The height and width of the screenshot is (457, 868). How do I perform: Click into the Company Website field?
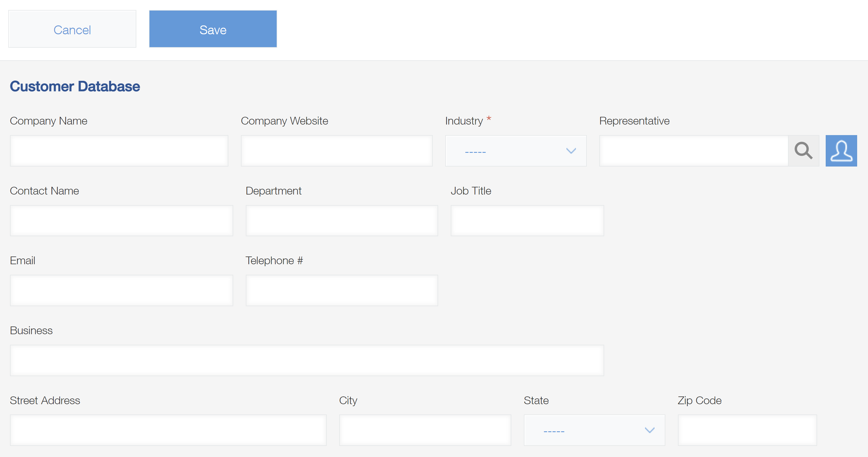coord(336,151)
